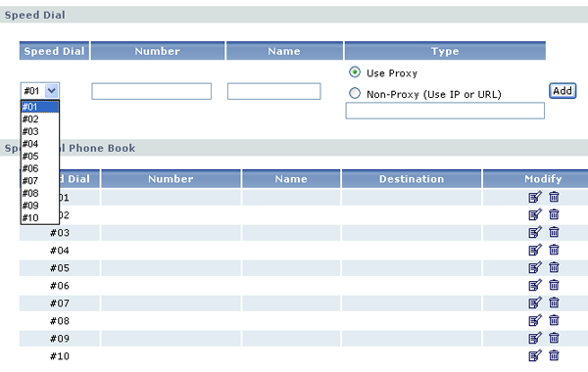Click the Destination column header

click(x=412, y=179)
